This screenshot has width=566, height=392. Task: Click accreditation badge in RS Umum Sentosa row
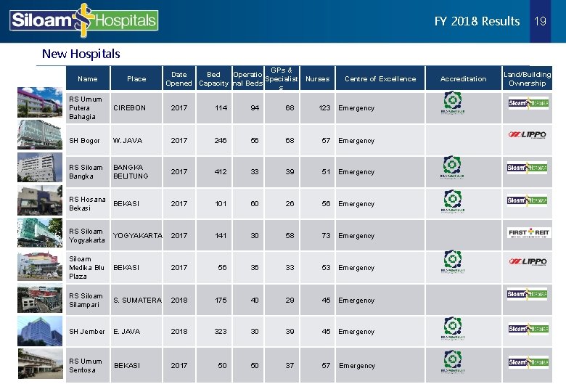click(453, 362)
